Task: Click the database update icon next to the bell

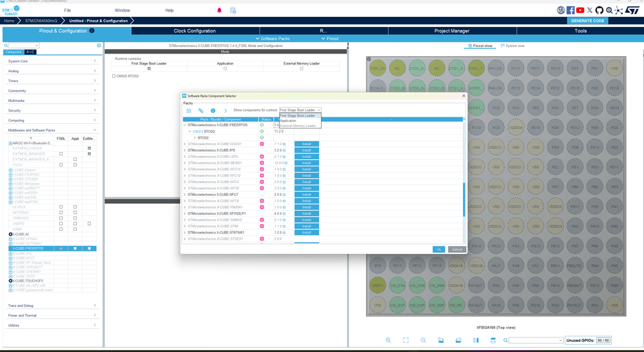Action: coord(233,10)
